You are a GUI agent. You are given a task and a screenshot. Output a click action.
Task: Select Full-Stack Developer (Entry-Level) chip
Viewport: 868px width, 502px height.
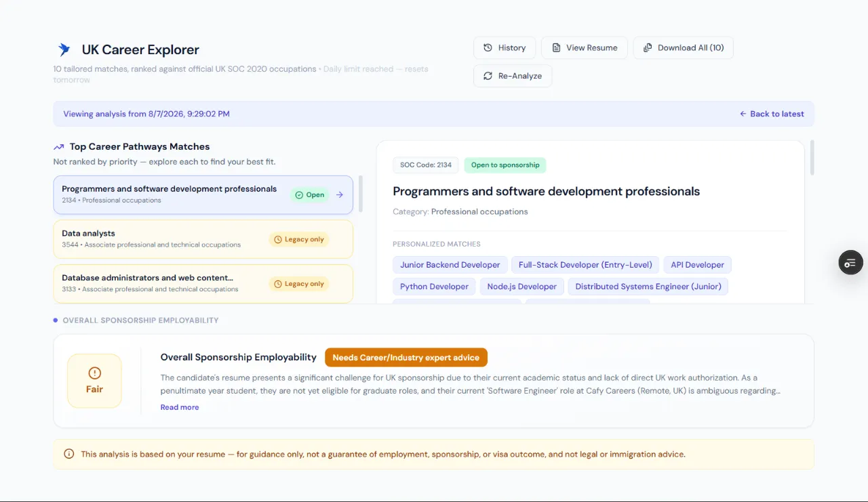tap(585, 265)
